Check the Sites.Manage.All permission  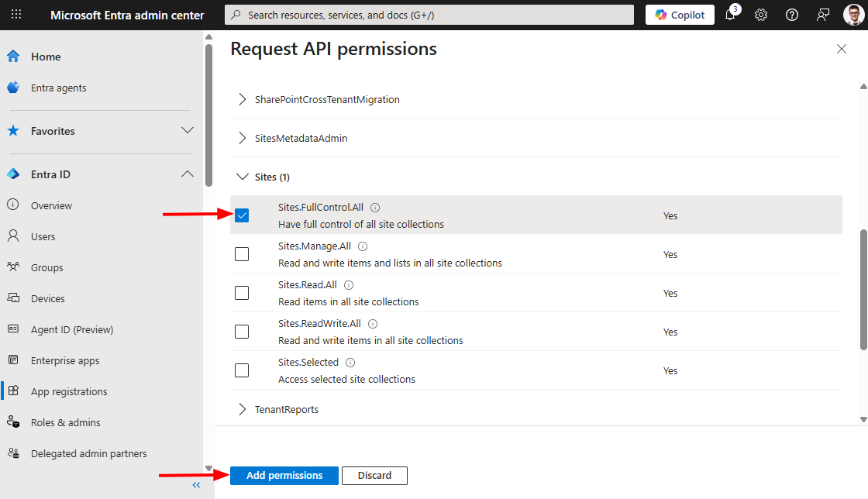pos(242,254)
